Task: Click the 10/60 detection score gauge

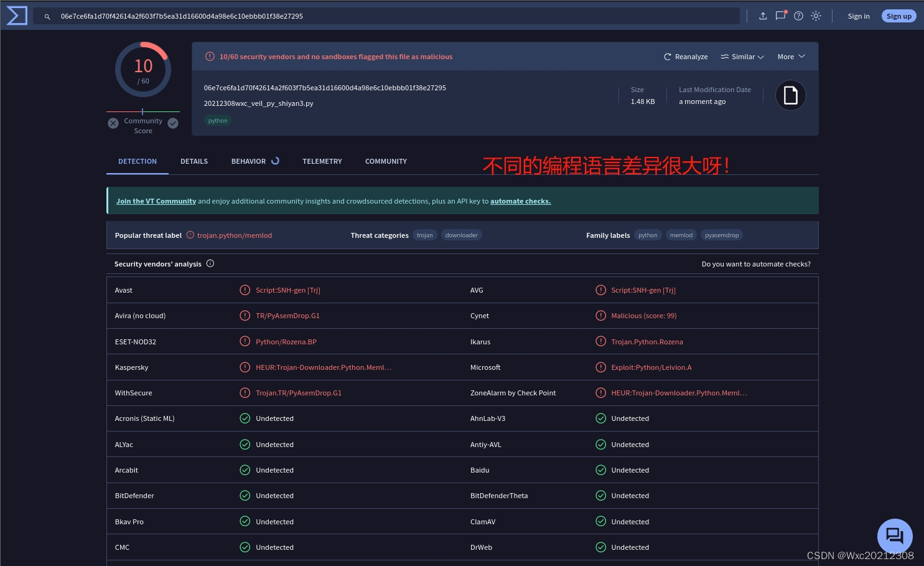Action: (143, 70)
